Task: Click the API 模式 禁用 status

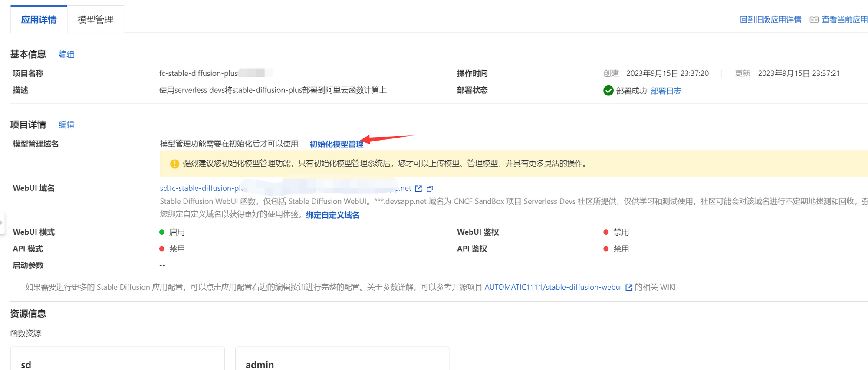Action: coord(172,249)
